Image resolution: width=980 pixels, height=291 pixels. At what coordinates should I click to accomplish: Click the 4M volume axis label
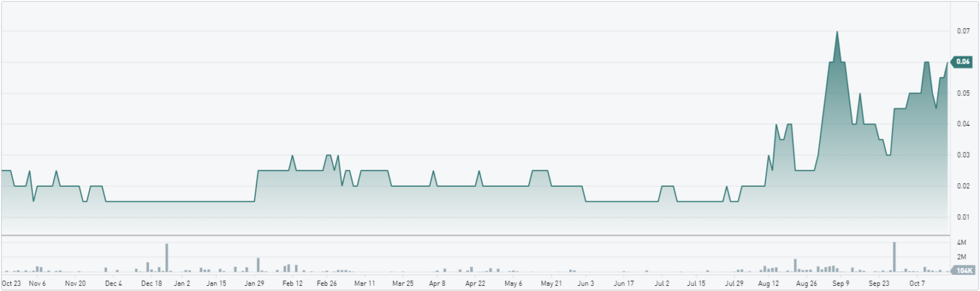pyautogui.click(x=961, y=243)
